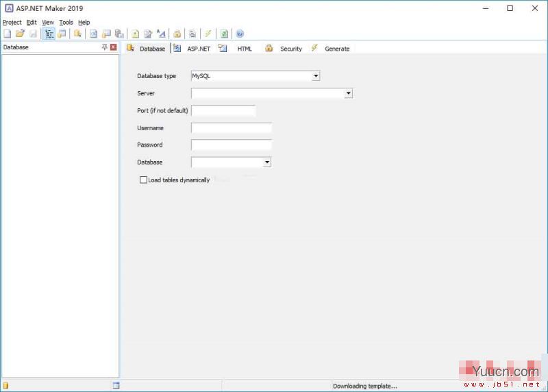Image resolution: width=548 pixels, height=392 pixels.
Task: Click the window panes toolbar icon
Action: tap(62, 34)
